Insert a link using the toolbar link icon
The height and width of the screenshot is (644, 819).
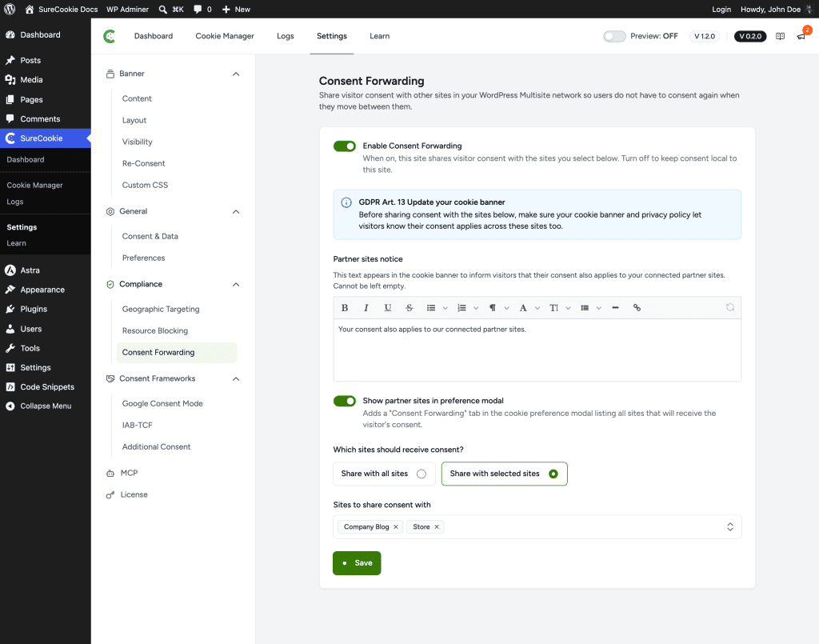637,308
